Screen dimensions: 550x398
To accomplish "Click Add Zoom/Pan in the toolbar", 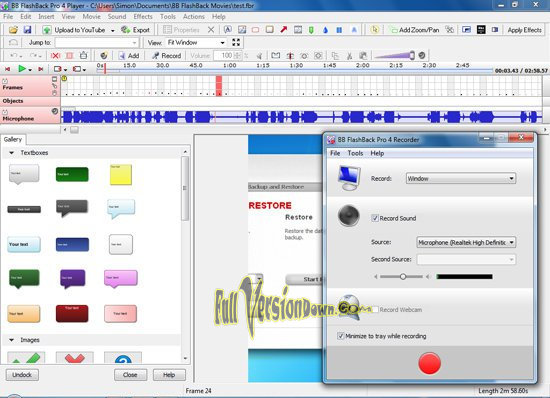I will coord(415,30).
